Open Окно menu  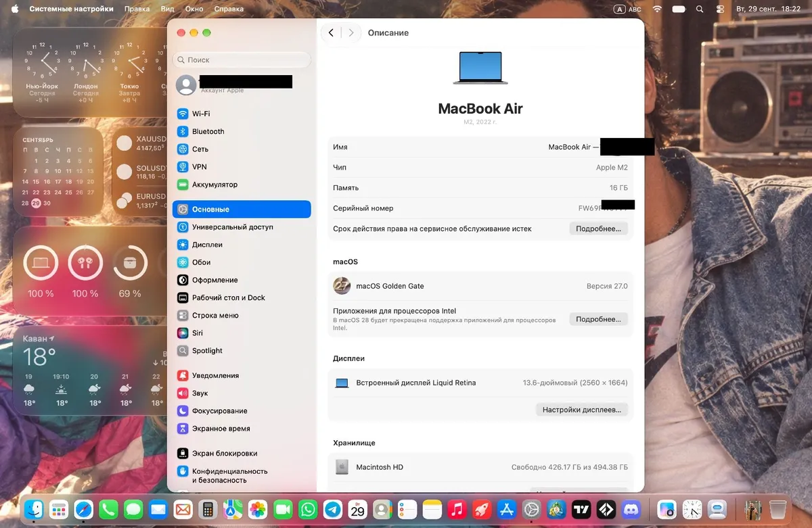click(194, 9)
